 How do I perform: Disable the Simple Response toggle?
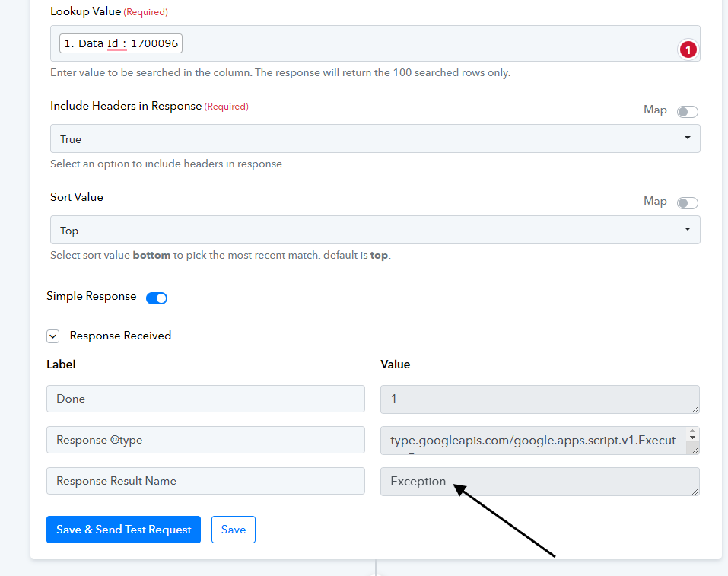pos(157,298)
